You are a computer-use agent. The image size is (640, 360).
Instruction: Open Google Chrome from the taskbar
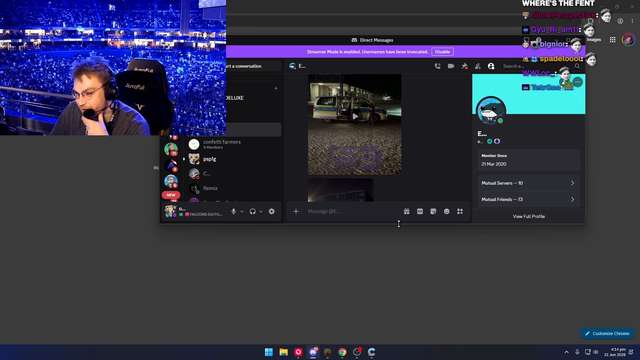342,352
